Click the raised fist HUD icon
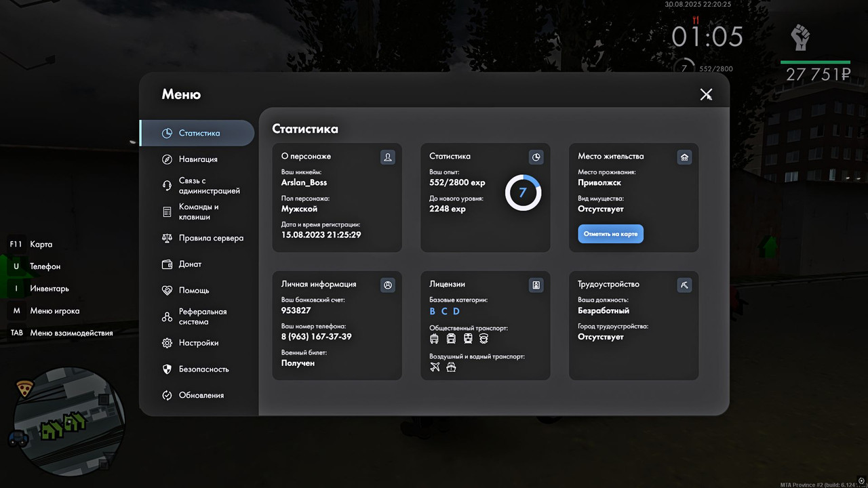 pos(800,37)
